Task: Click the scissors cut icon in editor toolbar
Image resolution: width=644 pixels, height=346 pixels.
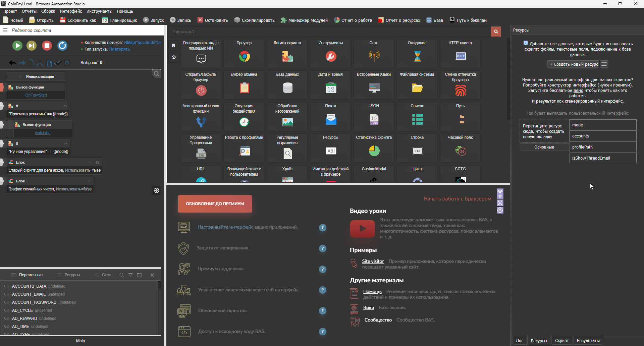Action: tap(40, 63)
